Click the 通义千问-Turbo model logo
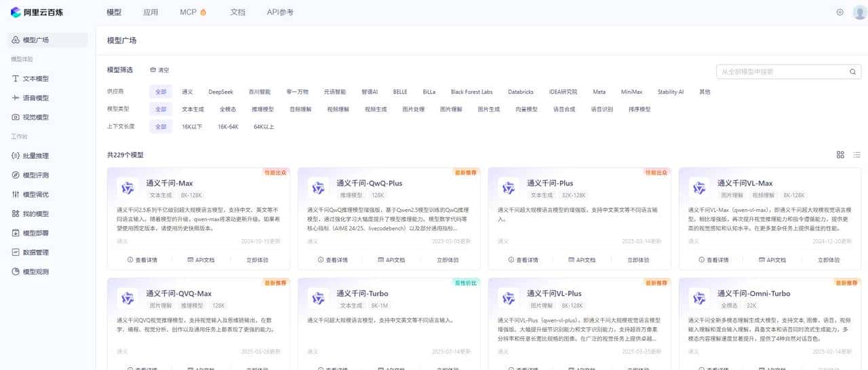Screen dimensions: 868x370 point(317,297)
